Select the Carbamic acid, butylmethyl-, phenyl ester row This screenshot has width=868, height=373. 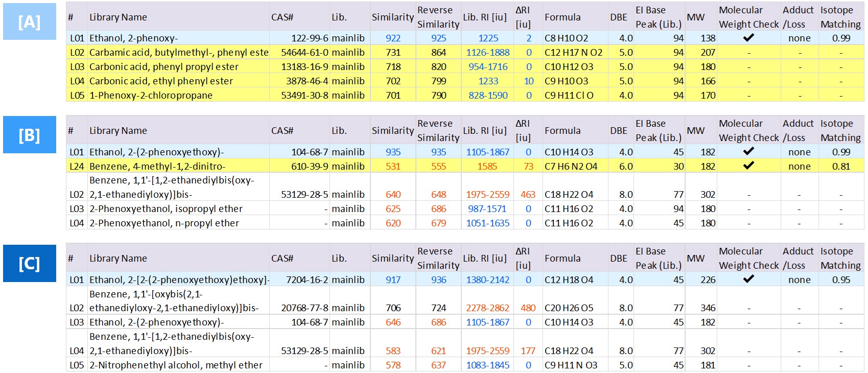pyautogui.click(x=178, y=52)
